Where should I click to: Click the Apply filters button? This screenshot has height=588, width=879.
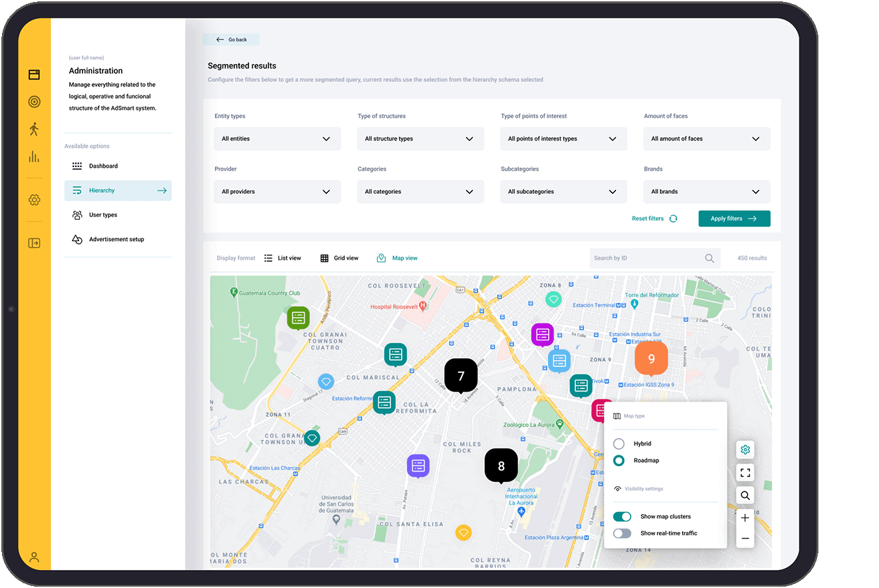(734, 218)
